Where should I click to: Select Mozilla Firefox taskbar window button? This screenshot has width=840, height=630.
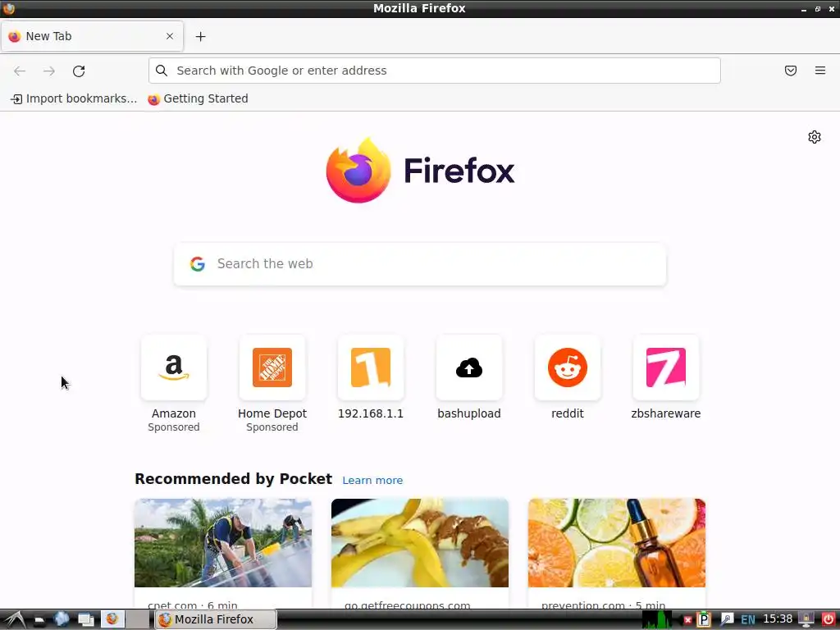point(216,619)
